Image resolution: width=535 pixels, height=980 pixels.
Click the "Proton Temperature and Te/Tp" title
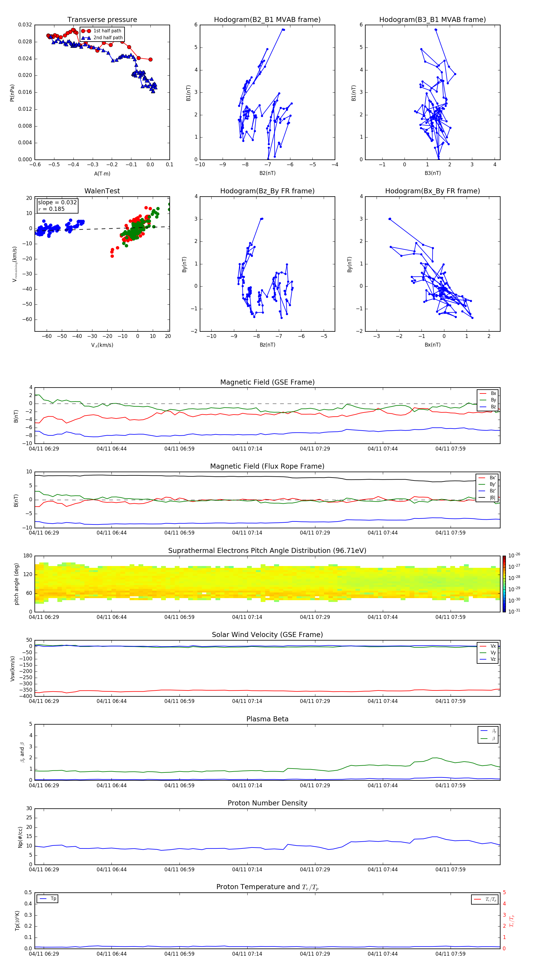coord(267,887)
